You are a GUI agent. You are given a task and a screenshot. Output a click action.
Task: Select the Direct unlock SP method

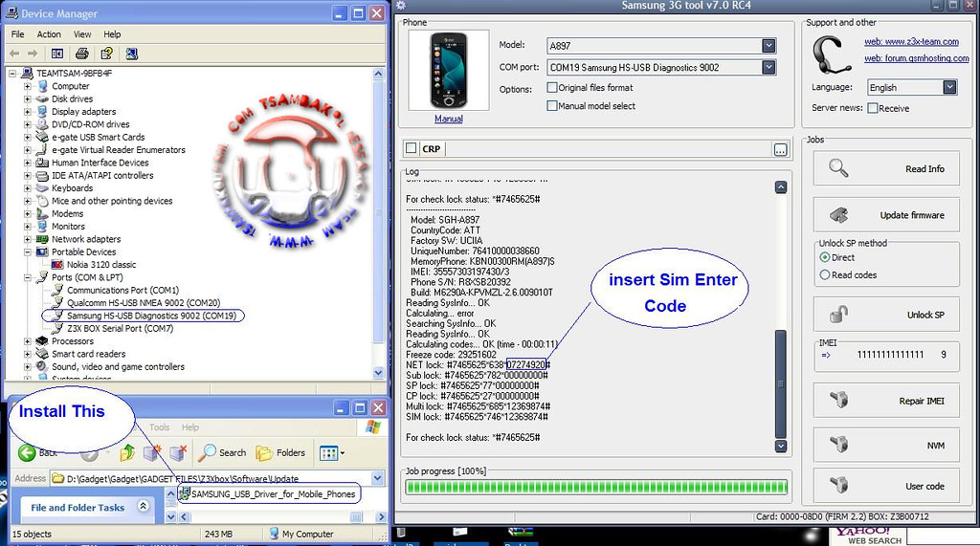(824, 257)
